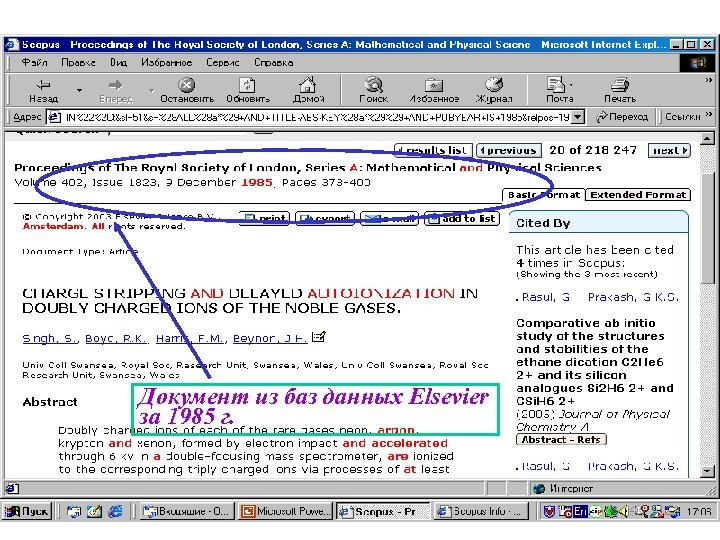Expand dropdown next to Вперед button
Screen dimensions: 720x540
(x=152, y=90)
